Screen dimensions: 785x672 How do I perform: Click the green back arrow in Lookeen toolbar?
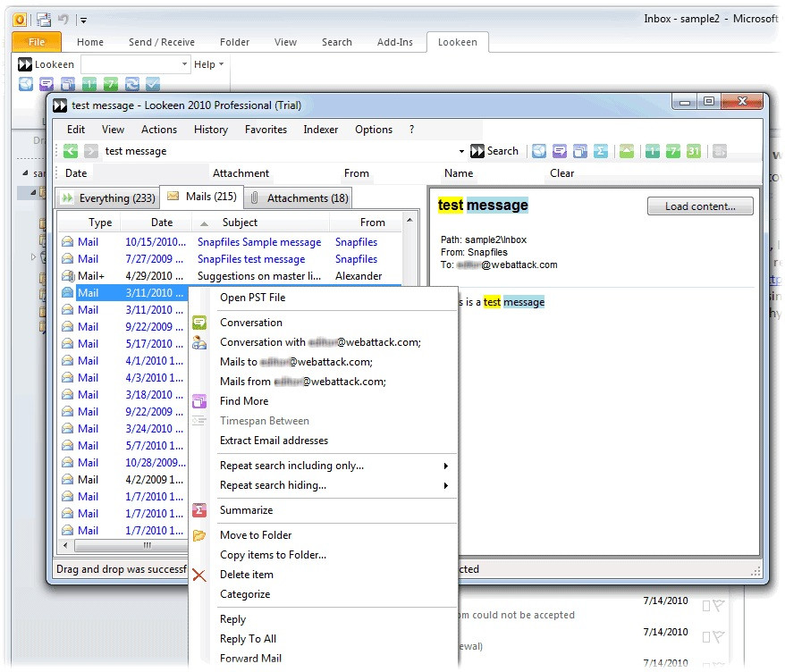point(71,151)
